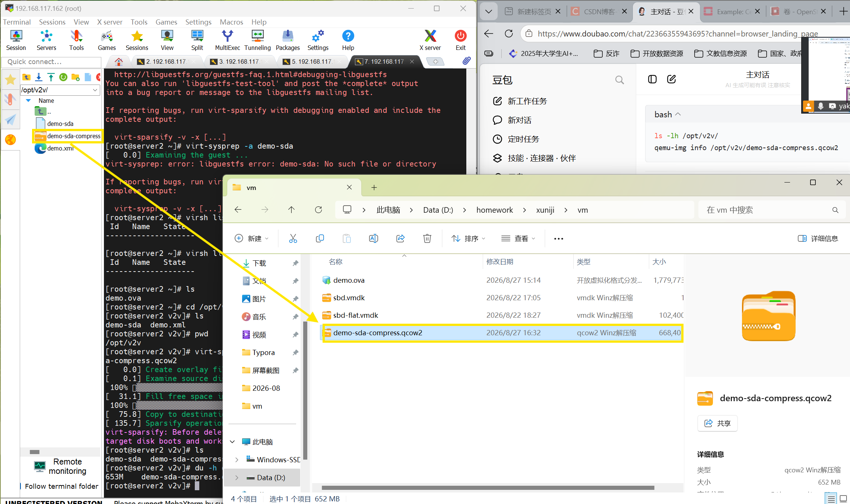Click File Explorer's Up arrow button
The width and height of the screenshot is (850, 504).
coord(291,210)
